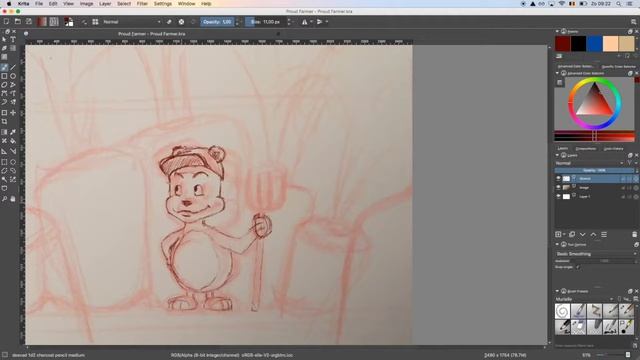Open an existing document from toolbar
640x360 pixels.
(x=18, y=22)
